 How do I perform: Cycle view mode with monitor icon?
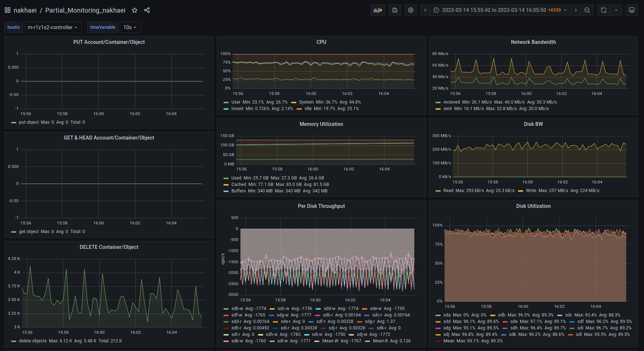[x=631, y=10]
